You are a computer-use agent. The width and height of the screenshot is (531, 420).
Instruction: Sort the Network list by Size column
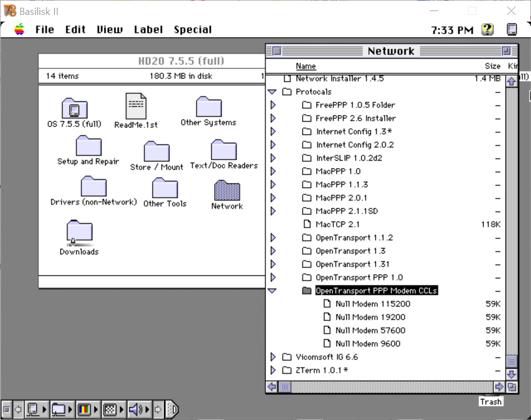click(x=492, y=66)
